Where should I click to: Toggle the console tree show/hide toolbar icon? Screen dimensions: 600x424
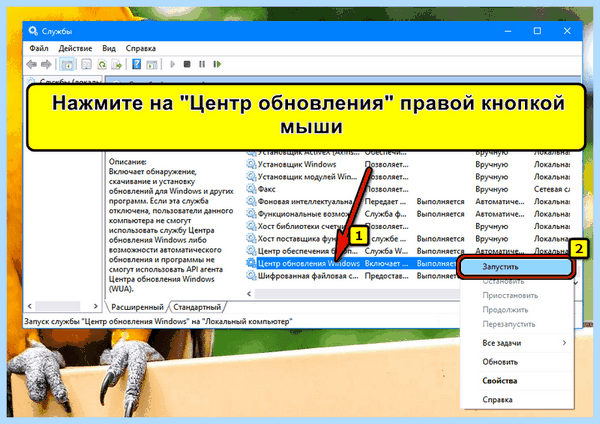click(67, 64)
